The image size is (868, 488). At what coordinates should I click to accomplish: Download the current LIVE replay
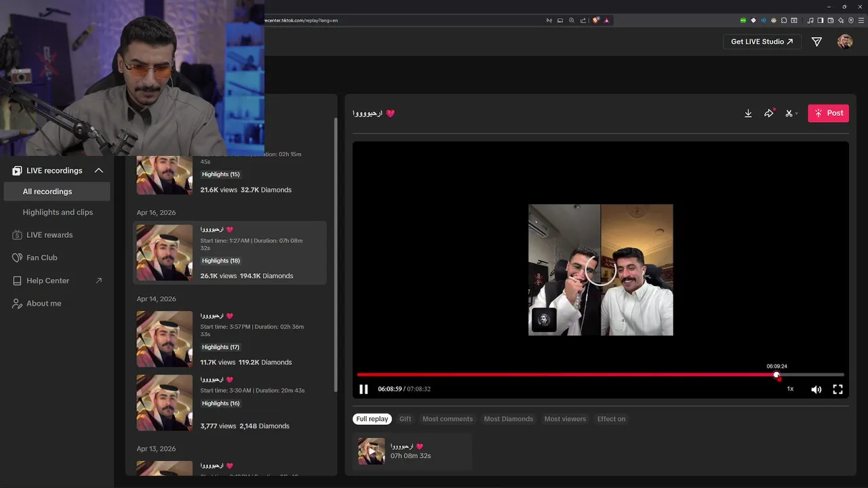[748, 113]
